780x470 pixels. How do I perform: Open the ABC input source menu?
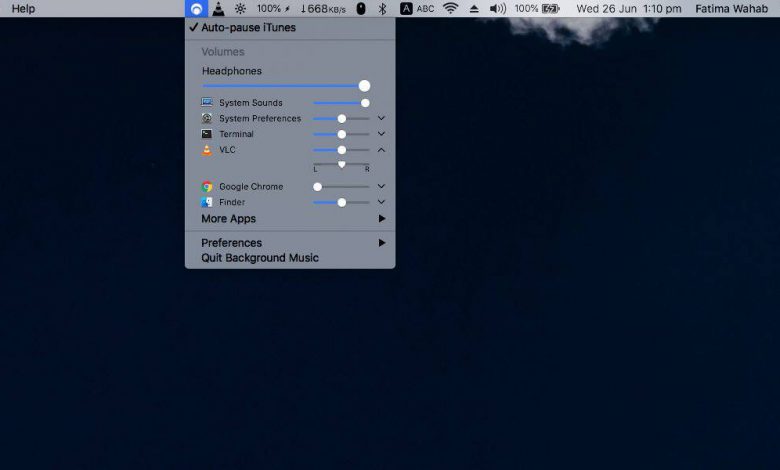pyautogui.click(x=417, y=8)
